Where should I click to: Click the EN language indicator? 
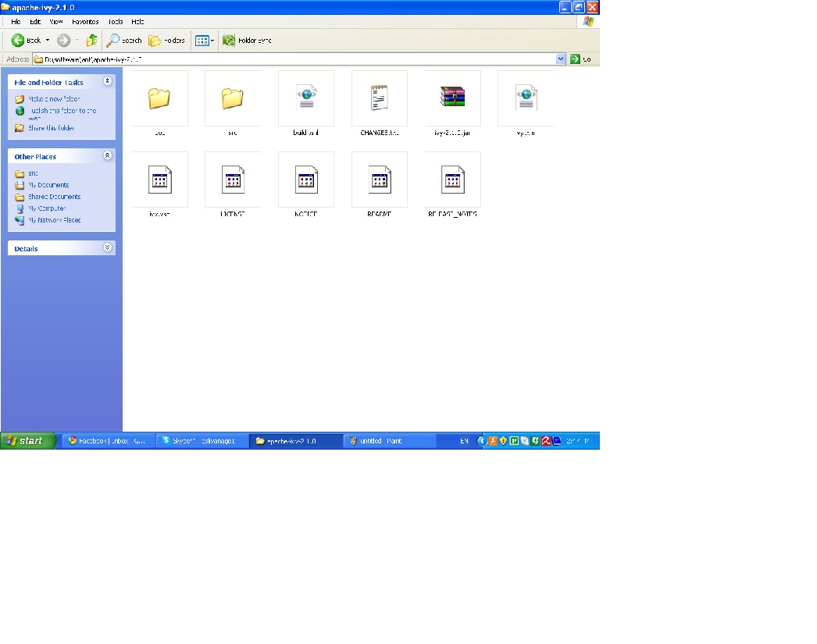point(464,441)
